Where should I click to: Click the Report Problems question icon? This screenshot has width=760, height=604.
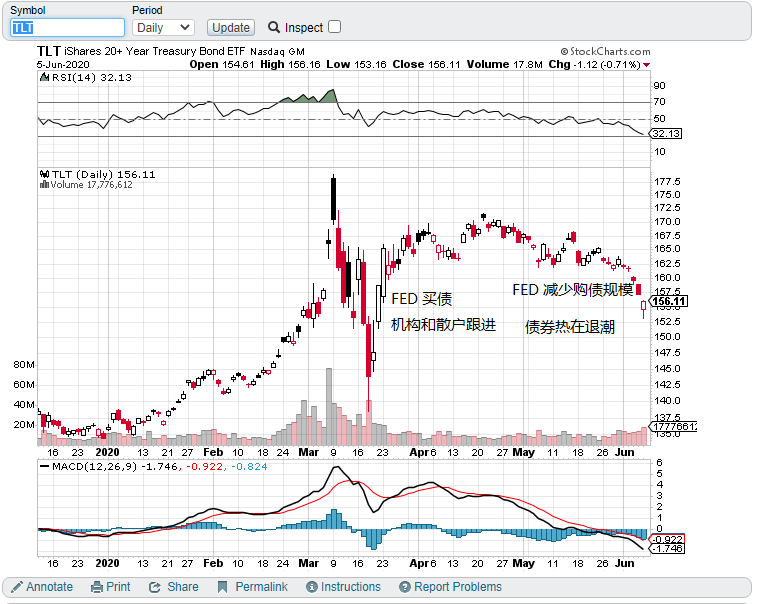(x=405, y=587)
